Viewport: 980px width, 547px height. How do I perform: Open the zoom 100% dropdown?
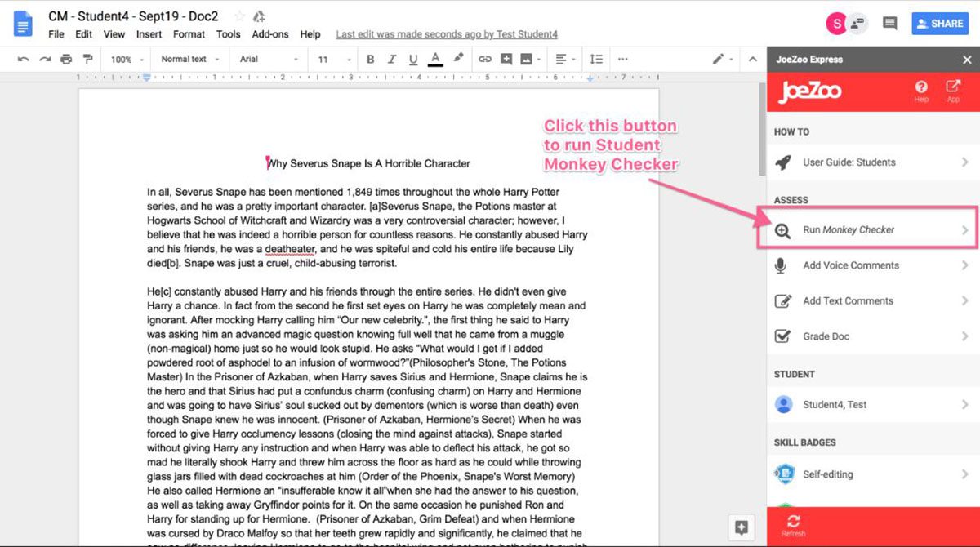coord(127,59)
